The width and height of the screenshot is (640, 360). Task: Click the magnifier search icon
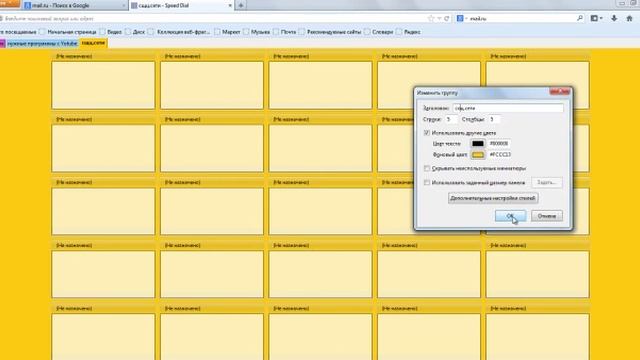[580, 18]
